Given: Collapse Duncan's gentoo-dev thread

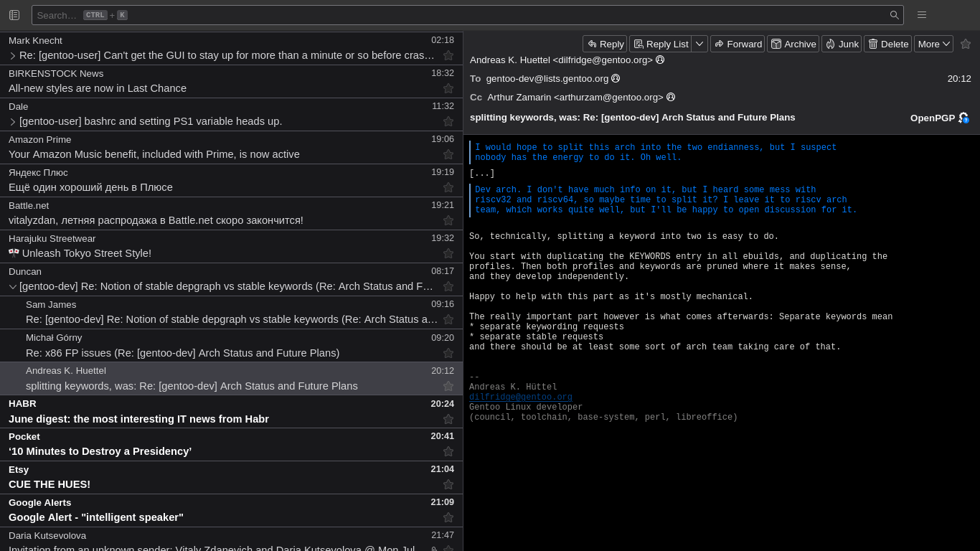Looking at the screenshot, I should point(12,286).
